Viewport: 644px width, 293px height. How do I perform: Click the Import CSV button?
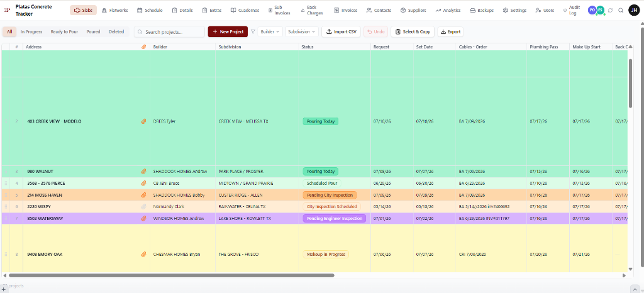(x=341, y=31)
